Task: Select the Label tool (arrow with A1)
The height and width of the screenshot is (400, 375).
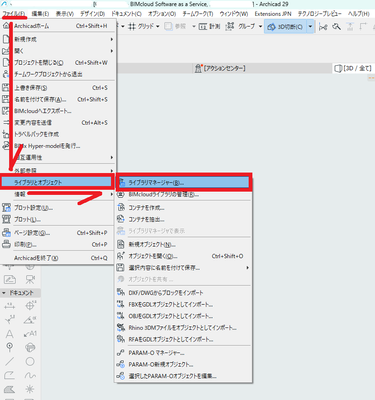Action: click(30, 333)
